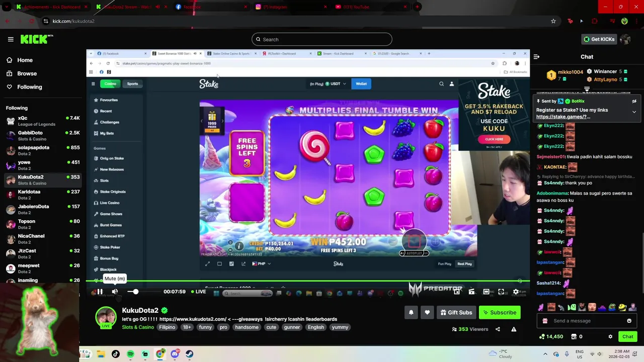This screenshot has height=362, width=644.
Task: Open the gift icon in chat input
Action: 545,321
